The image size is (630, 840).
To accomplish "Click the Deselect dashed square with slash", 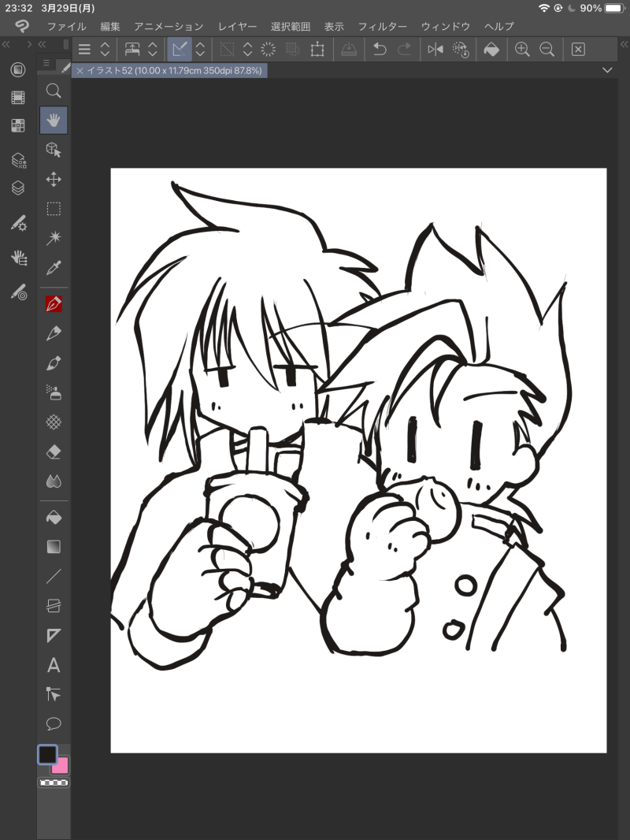I will click(x=227, y=50).
